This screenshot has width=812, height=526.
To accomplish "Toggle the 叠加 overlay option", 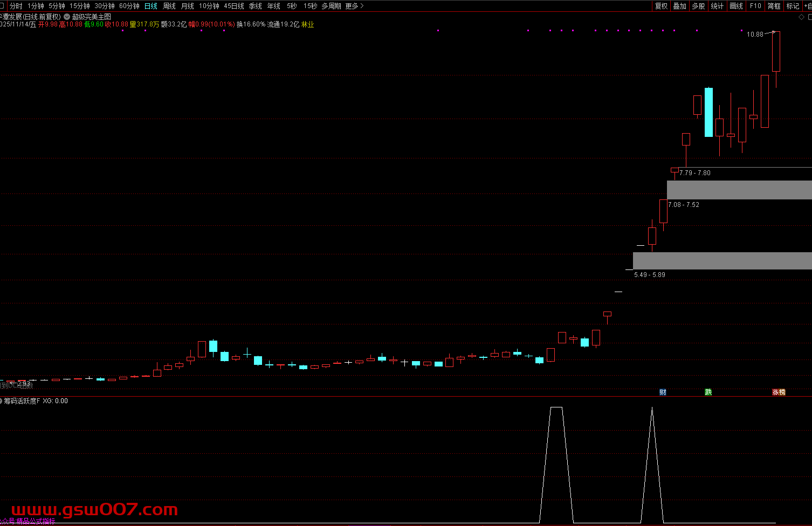I will pos(679,6).
